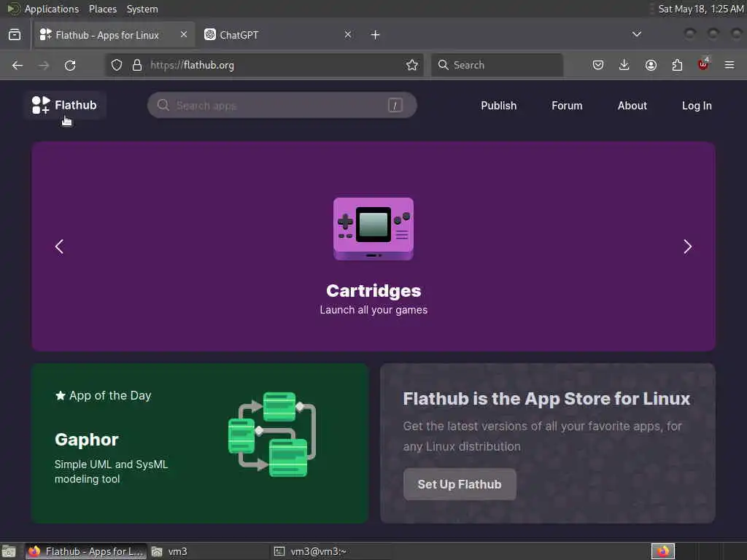Open the Downloads panel
The image size is (747, 560).
624,65
